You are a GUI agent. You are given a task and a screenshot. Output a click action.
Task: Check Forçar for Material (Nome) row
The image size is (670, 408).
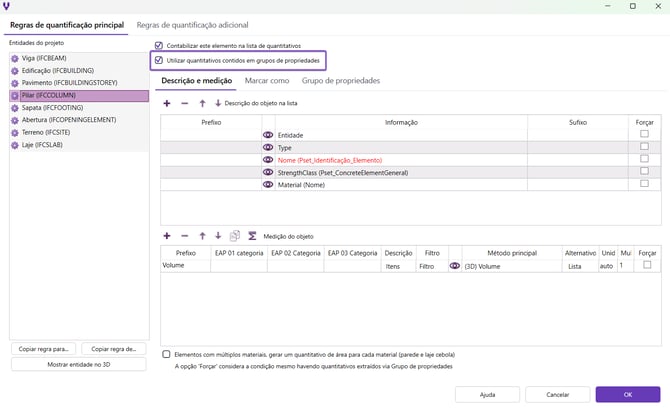click(x=644, y=183)
